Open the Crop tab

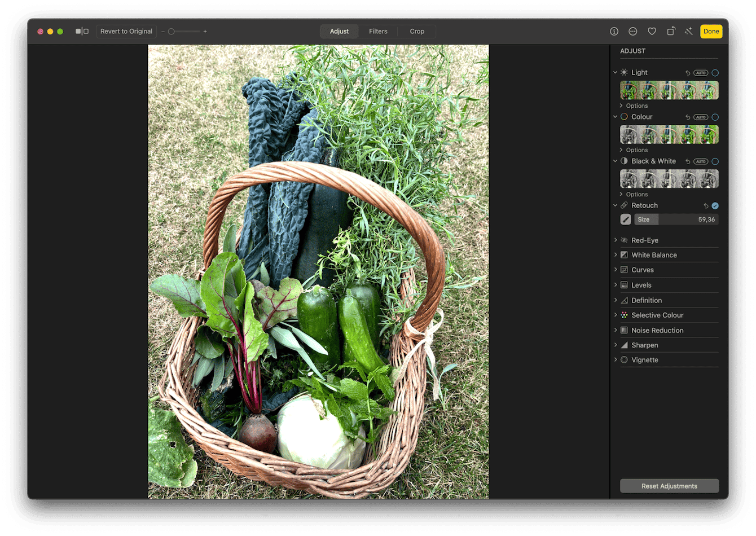click(417, 31)
